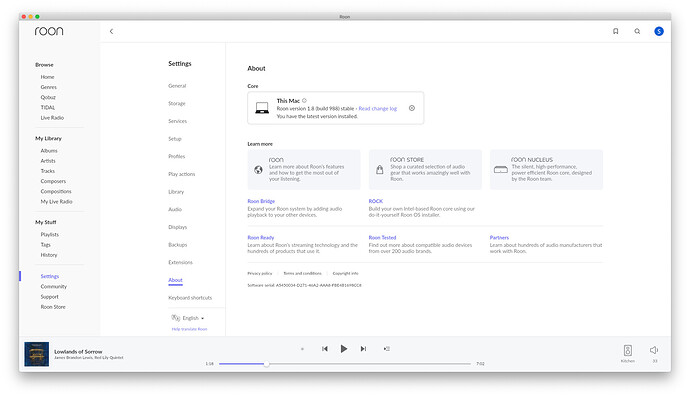
Task: Seek within the track progress bar
Action: pos(345,364)
